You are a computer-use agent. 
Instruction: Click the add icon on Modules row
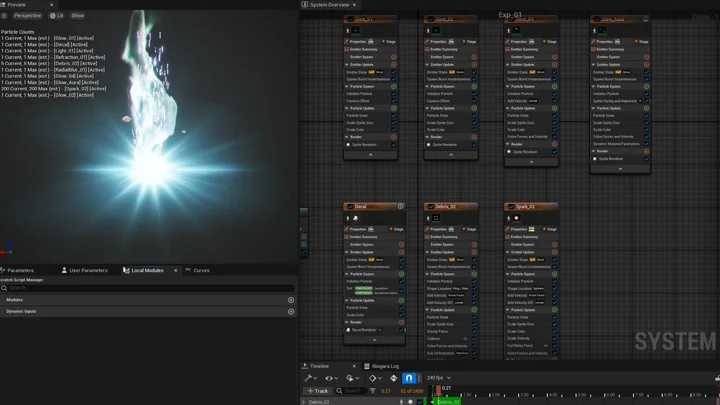(291, 300)
